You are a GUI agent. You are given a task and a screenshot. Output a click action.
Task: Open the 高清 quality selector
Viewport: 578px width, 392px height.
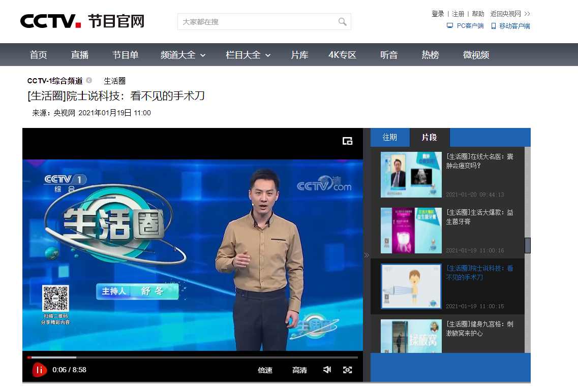pyautogui.click(x=299, y=370)
